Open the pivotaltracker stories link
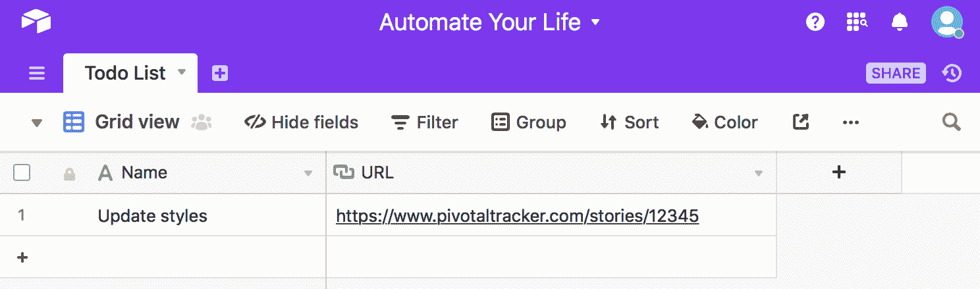Image resolution: width=980 pixels, height=289 pixels. point(517,215)
